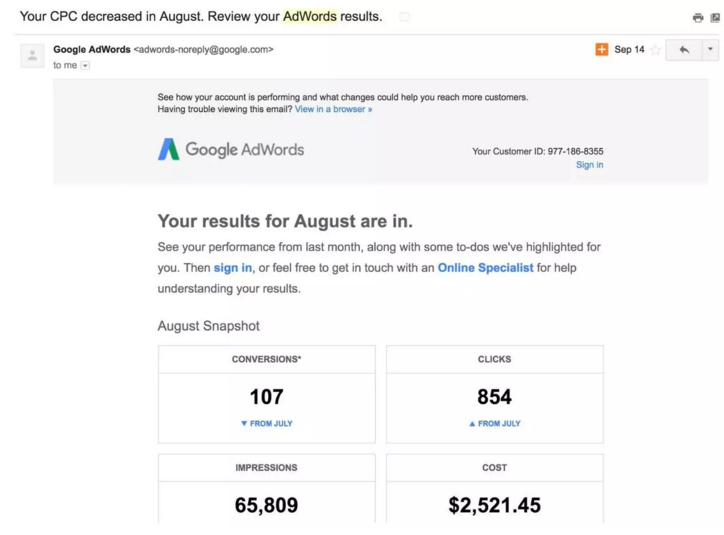Click the sender avatar icon

(x=32, y=56)
